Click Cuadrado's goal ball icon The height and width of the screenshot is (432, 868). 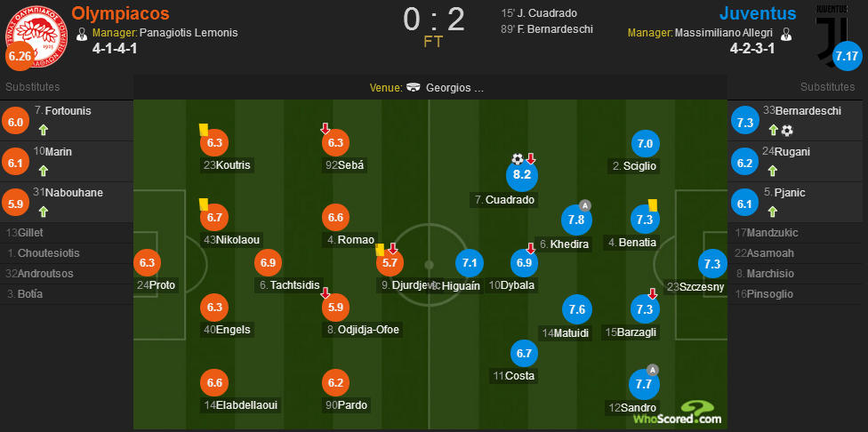(517, 159)
